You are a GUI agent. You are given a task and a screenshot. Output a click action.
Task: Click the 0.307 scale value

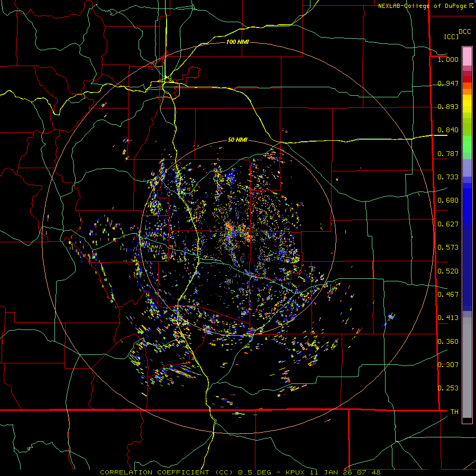[448, 365]
